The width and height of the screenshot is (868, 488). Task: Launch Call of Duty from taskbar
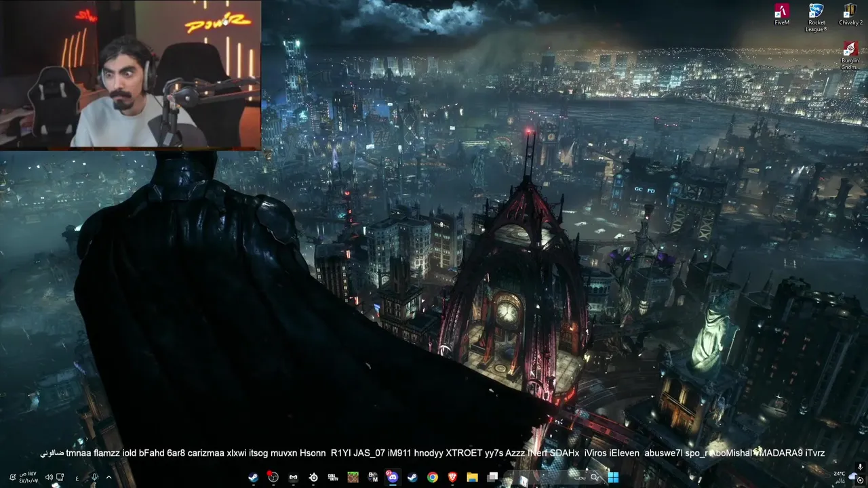coord(332,477)
